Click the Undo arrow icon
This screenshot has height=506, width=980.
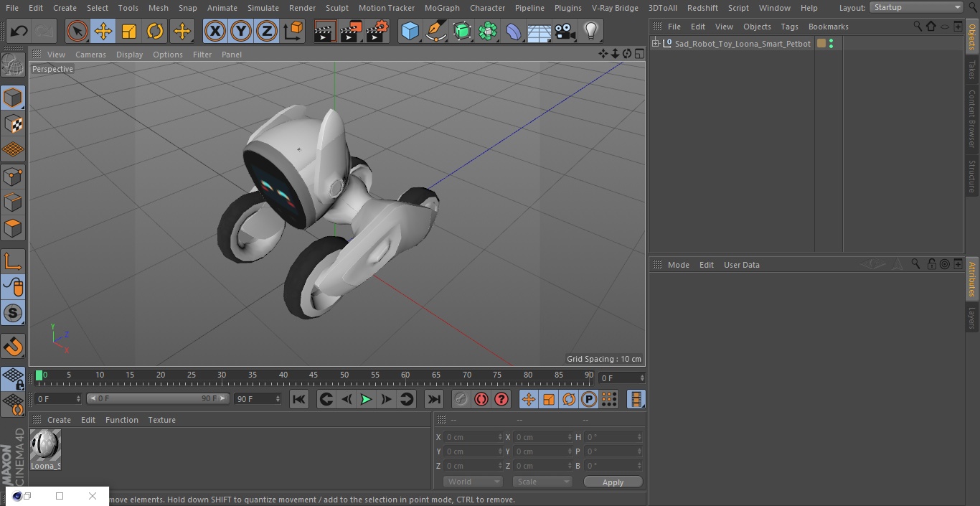click(x=19, y=31)
